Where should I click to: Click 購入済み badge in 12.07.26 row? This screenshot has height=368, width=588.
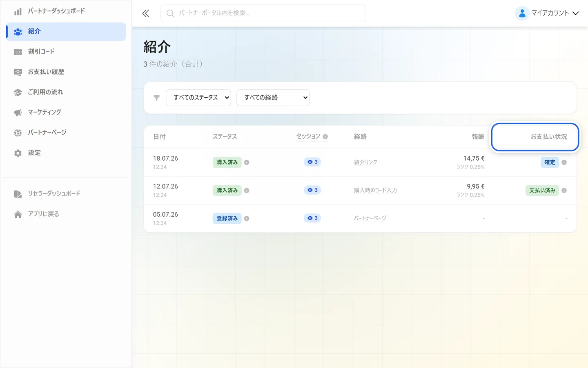click(x=227, y=191)
